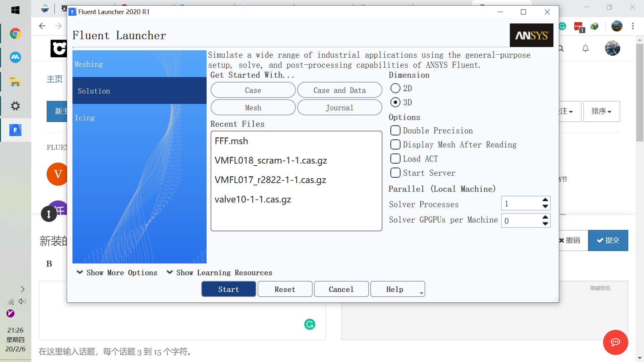Open the 排序 sort dropdown on forum
The height and width of the screenshot is (362, 644).
(601, 111)
